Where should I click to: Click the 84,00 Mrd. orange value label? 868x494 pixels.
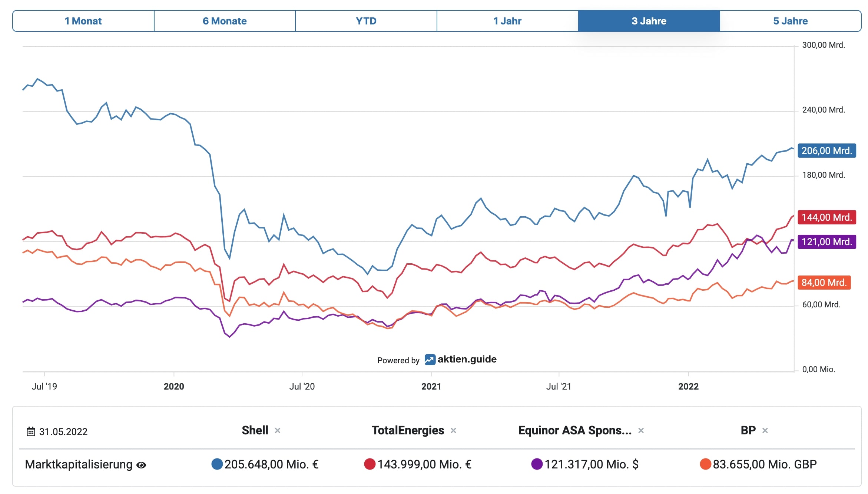(824, 283)
